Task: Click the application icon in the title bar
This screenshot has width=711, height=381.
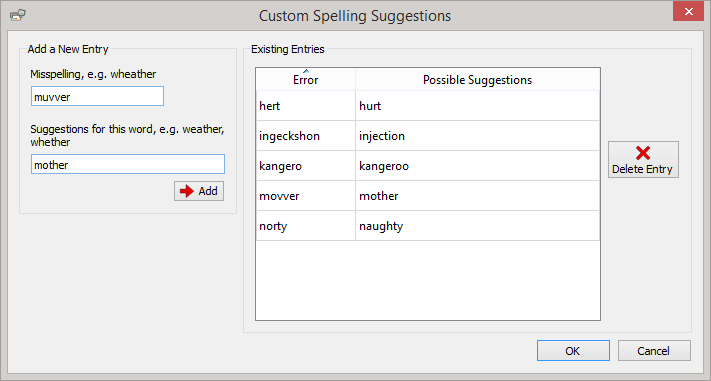Action: point(17,15)
